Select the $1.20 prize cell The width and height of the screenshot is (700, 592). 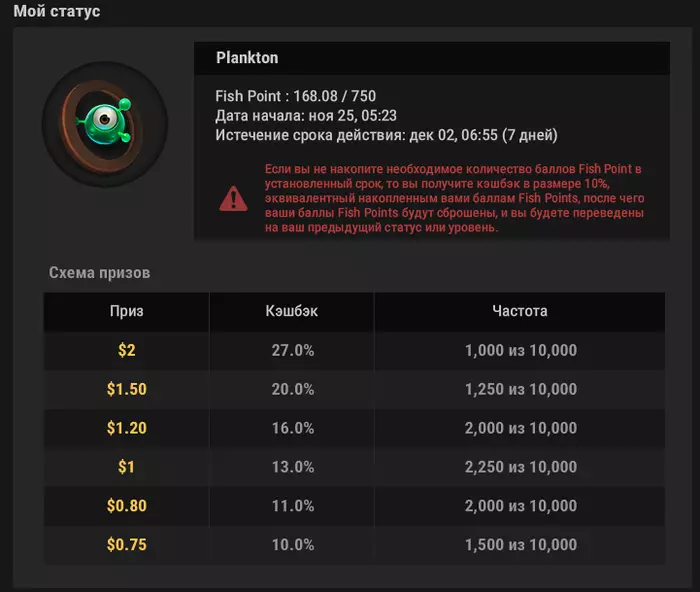[x=126, y=428]
